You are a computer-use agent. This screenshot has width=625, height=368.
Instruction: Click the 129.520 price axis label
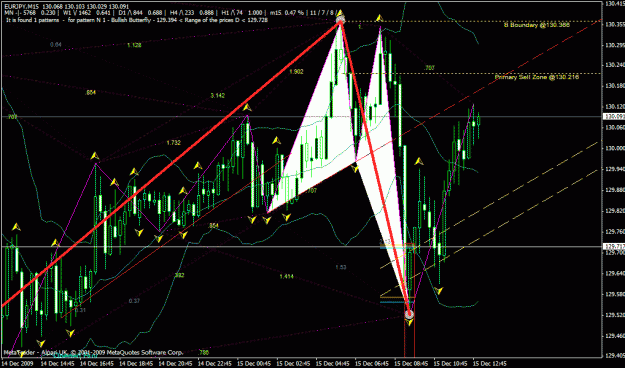click(x=615, y=315)
